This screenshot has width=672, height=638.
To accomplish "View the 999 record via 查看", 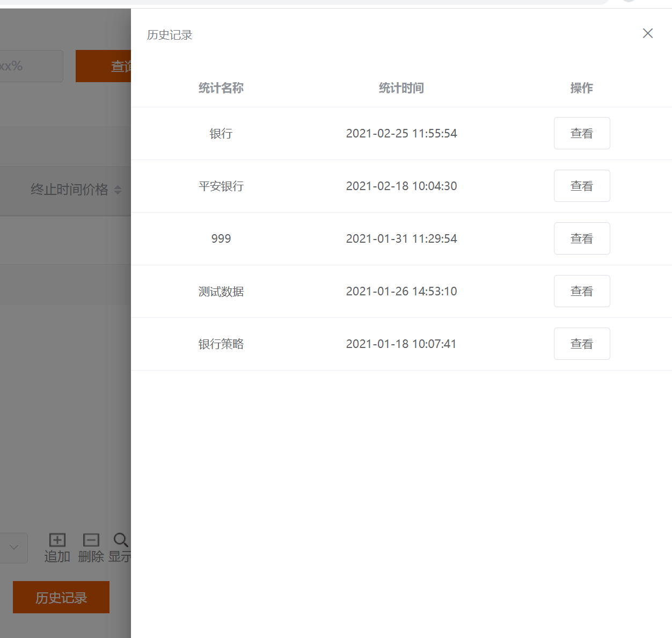I will tap(581, 238).
